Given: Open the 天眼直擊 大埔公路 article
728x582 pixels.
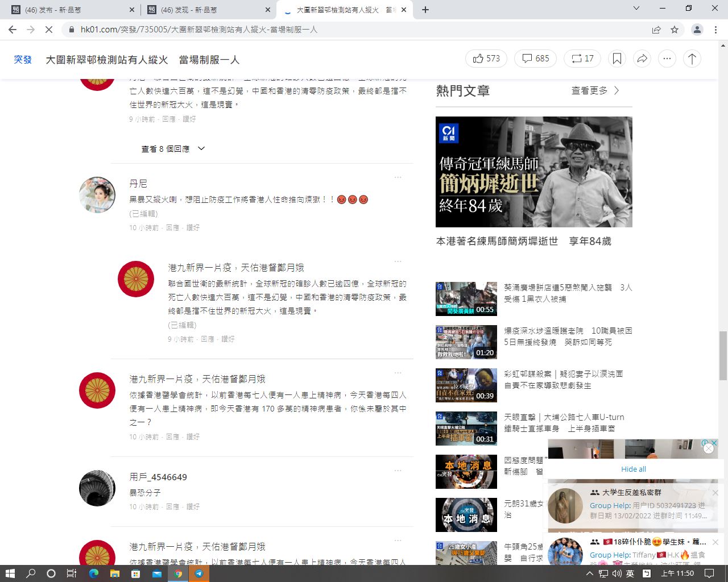Looking at the screenshot, I should [564, 423].
